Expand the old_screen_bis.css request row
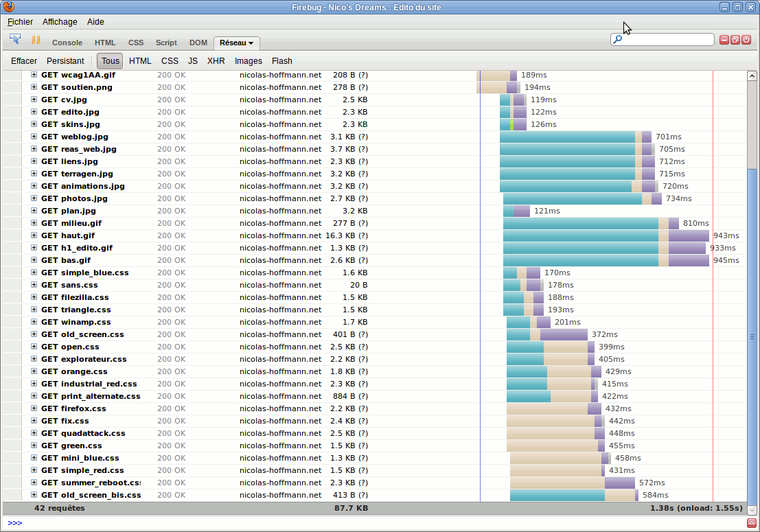 (34, 495)
